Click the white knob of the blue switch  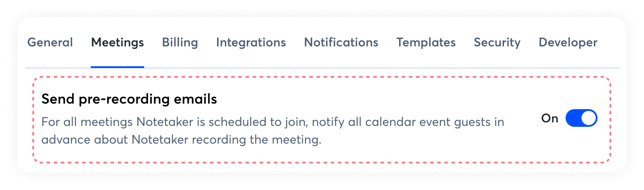point(589,118)
